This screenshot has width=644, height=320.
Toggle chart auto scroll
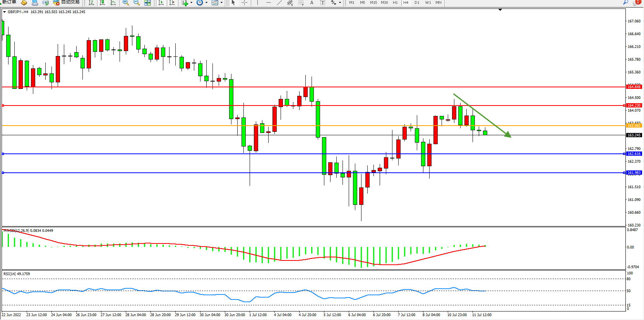[161, 3]
